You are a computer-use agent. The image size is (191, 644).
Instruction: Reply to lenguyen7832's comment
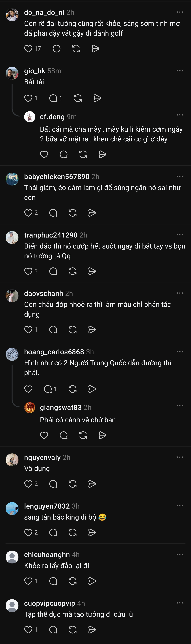53,533
